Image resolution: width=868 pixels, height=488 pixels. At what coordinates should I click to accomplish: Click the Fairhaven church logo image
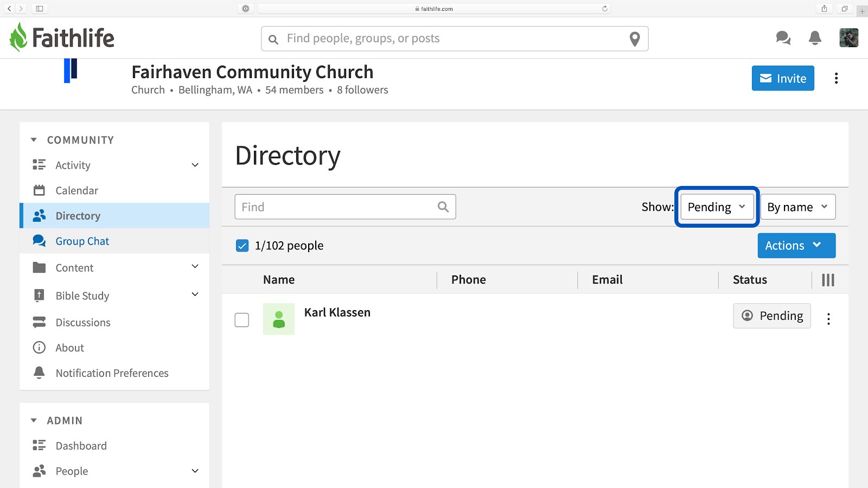coord(71,70)
